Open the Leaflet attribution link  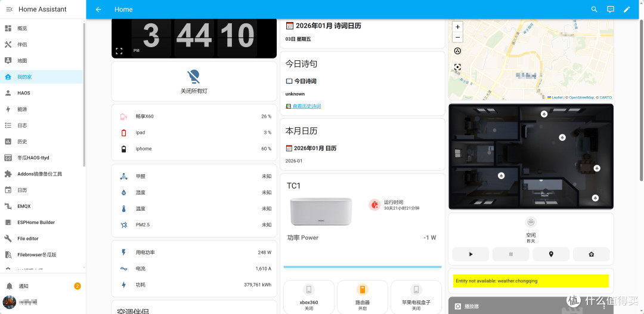pyautogui.click(x=555, y=97)
